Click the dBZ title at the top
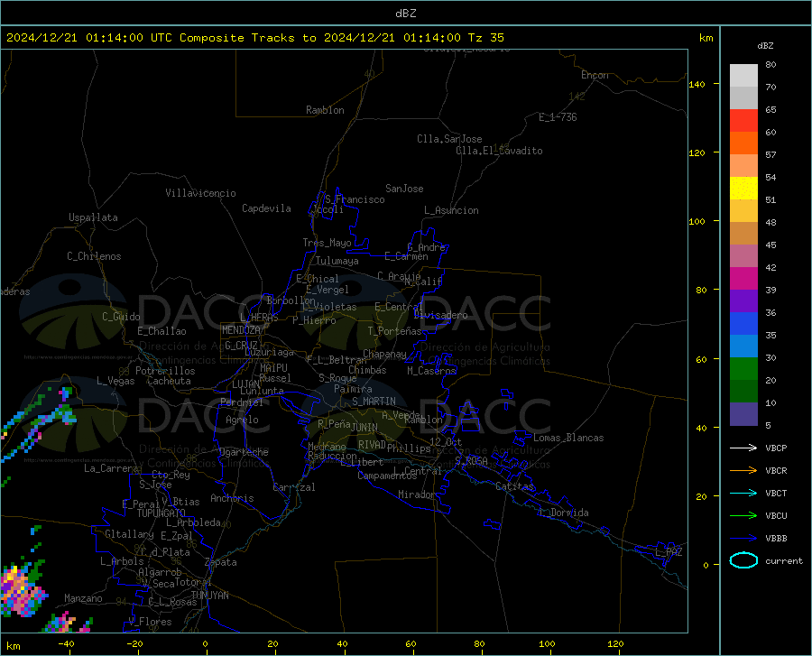The image size is (812, 656). point(405,14)
